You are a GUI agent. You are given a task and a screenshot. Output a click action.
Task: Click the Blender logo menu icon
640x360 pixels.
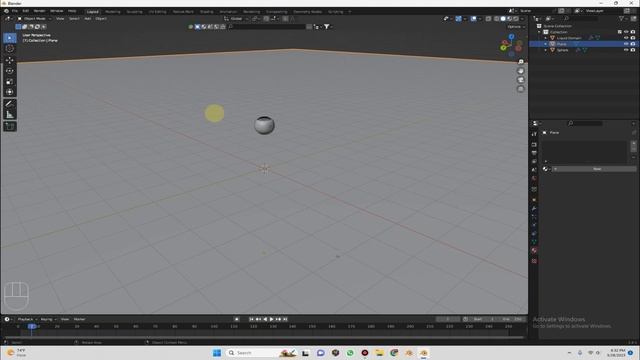[x=6, y=11]
